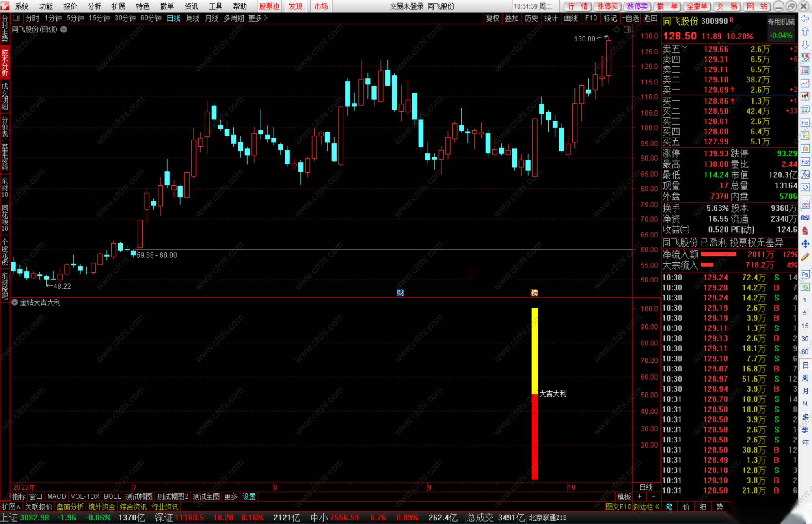Open the 金钻大吉大利 indicator dropdown
Image resolution: width=812 pixels, height=524 pixels.
pyautogui.click(x=15, y=302)
